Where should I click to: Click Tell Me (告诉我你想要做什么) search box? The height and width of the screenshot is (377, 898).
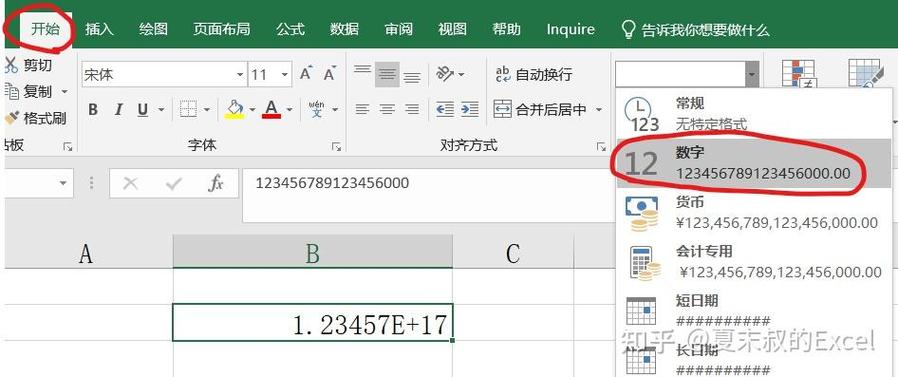(x=696, y=30)
